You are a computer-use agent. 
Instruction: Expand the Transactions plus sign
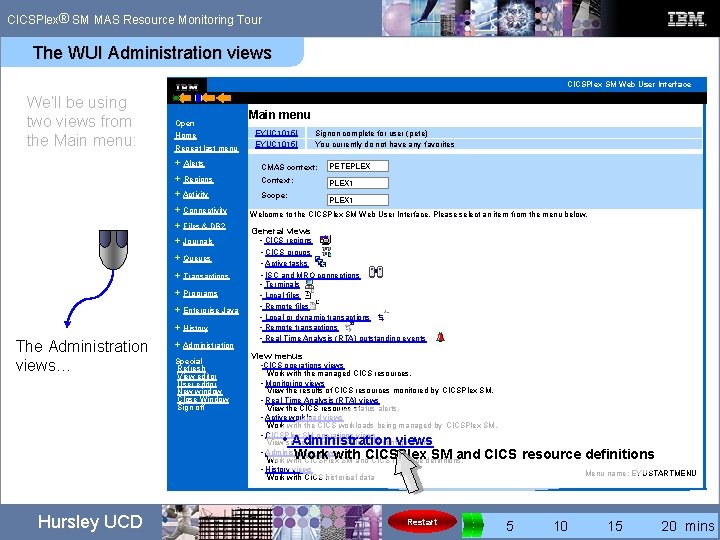coord(177,276)
